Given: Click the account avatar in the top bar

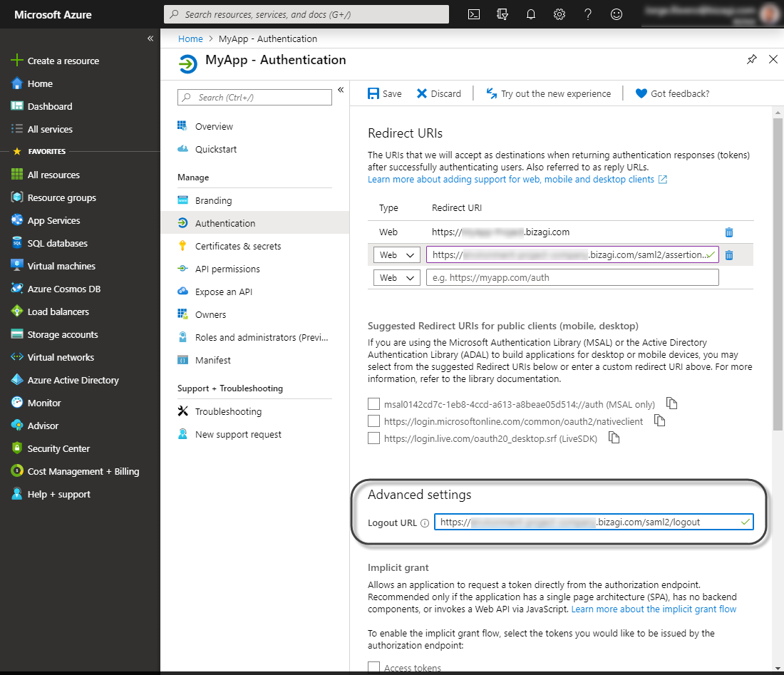Looking at the screenshot, I should [769, 14].
